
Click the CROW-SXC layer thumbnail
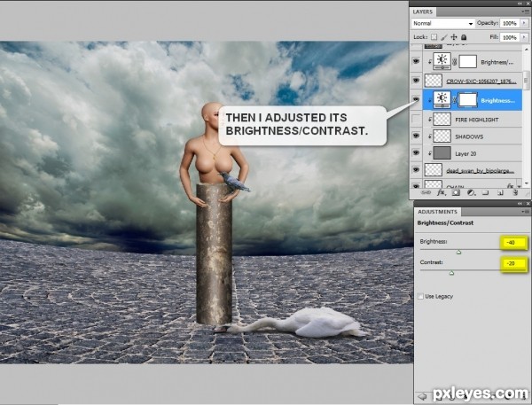(434, 81)
